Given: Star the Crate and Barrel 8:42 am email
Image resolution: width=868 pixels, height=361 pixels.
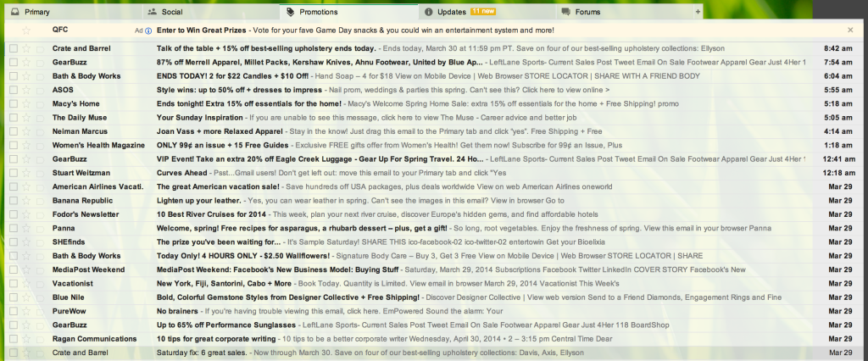Looking at the screenshot, I should click(26, 48).
